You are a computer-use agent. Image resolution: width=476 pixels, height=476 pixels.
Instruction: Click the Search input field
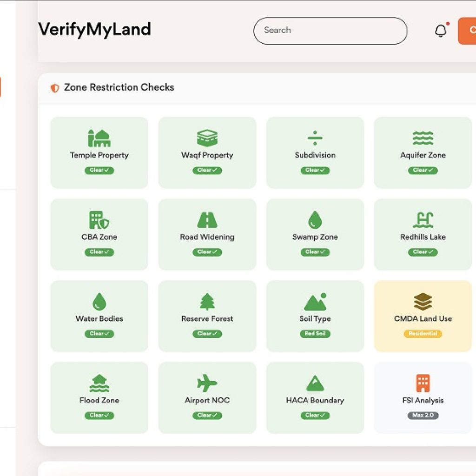tap(330, 31)
